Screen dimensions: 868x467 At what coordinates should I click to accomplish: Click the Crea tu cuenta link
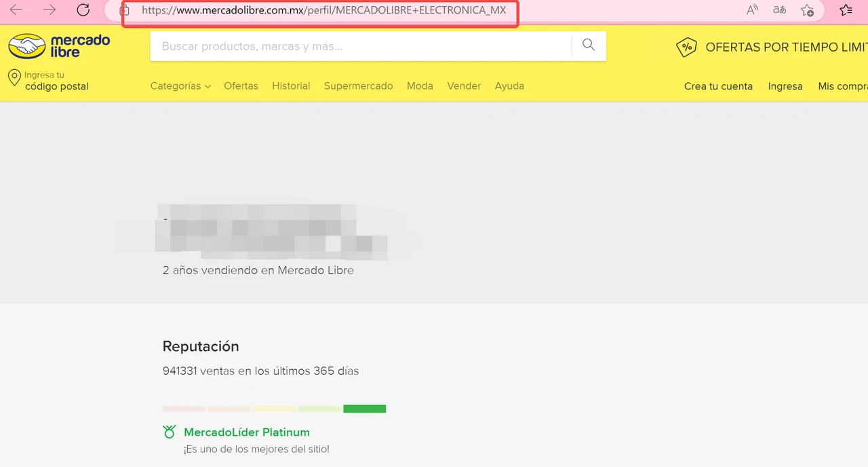click(x=718, y=86)
